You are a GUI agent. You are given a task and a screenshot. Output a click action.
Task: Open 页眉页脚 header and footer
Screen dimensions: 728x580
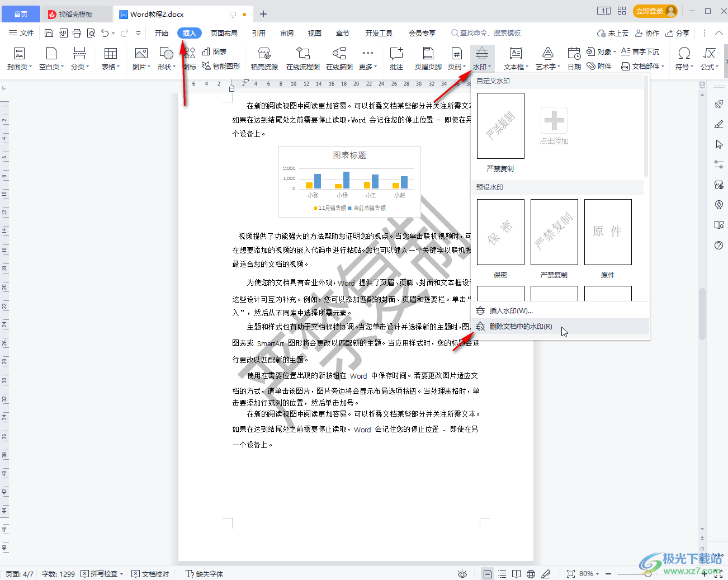428,59
